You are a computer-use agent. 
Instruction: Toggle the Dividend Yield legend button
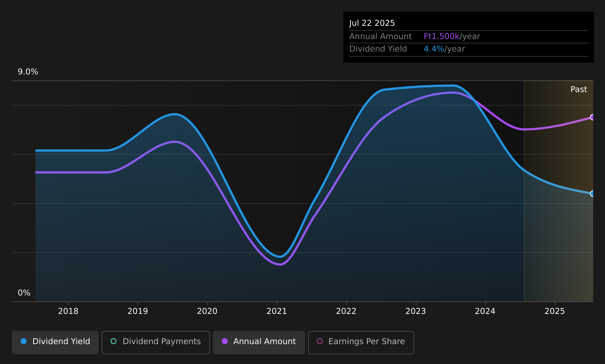[55, 342]
